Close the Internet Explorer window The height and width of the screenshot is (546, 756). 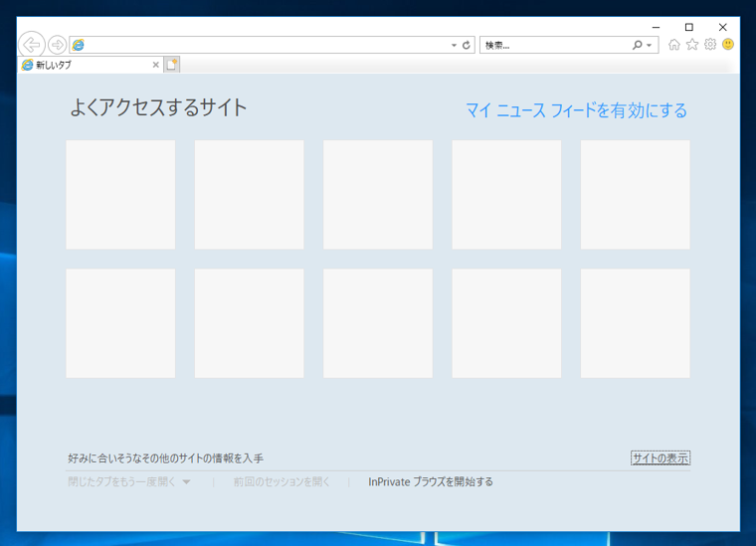click(723, 27)
